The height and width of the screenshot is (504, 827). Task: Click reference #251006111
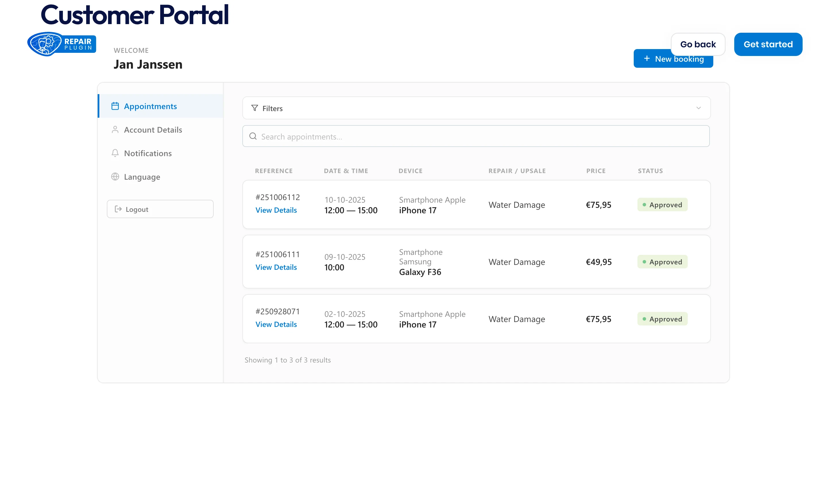pyautogui.click(x=278, y=254)
